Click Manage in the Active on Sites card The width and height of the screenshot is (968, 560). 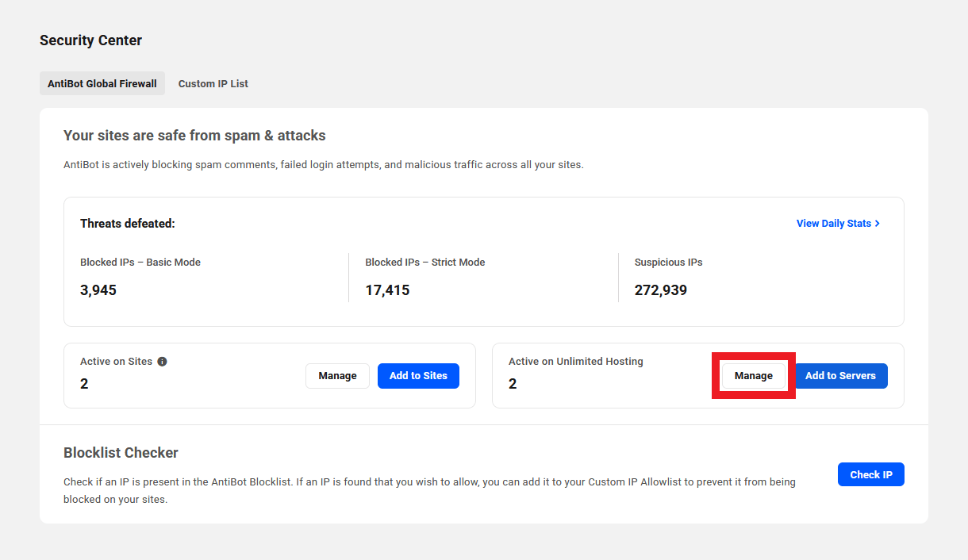pyautogui.click(x=337, y=376)
